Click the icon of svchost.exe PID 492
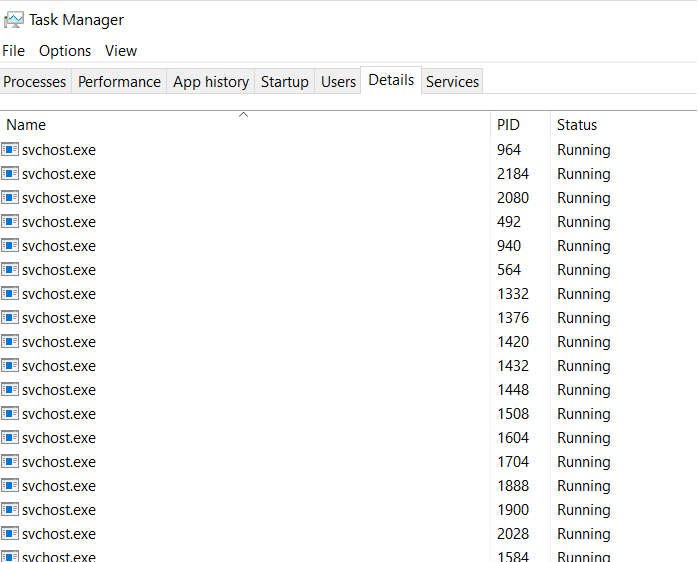This screenshot has height=562, width=698. click(10, 221)
